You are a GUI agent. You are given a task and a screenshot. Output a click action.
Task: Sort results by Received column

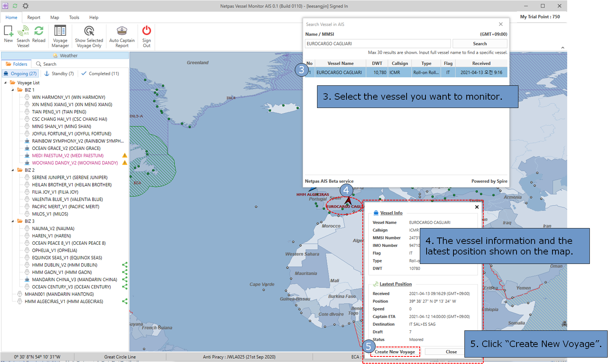pyautogui.click(x=481, y=63)
